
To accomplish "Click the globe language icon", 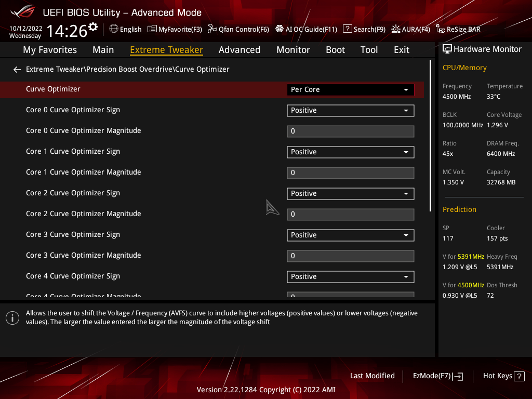I will (114, 29).
